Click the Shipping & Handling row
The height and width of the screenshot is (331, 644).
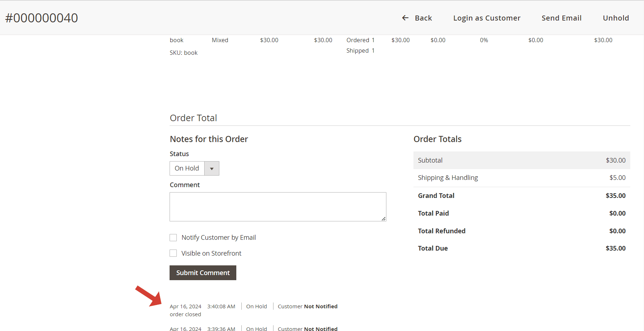[x=521, y=178]
